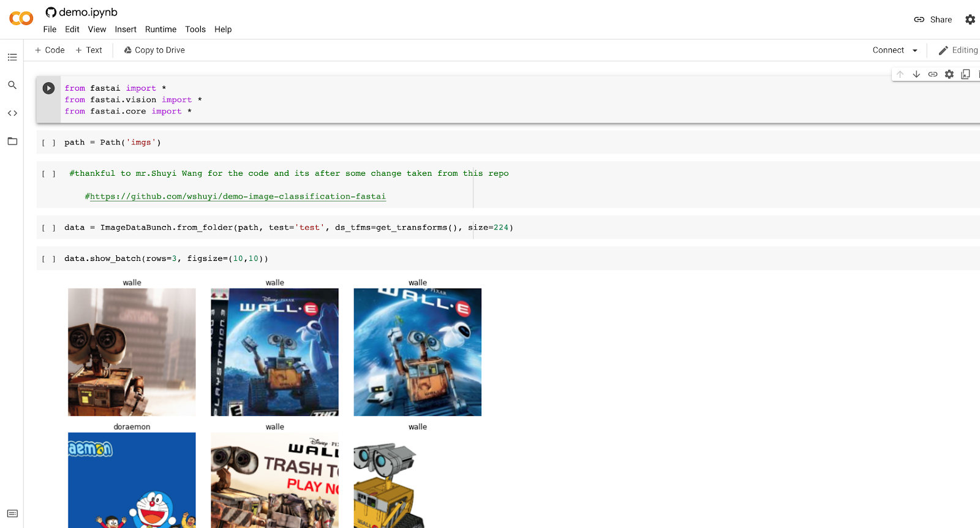
Task: Add a new Code cell
Action: (50, 50)
